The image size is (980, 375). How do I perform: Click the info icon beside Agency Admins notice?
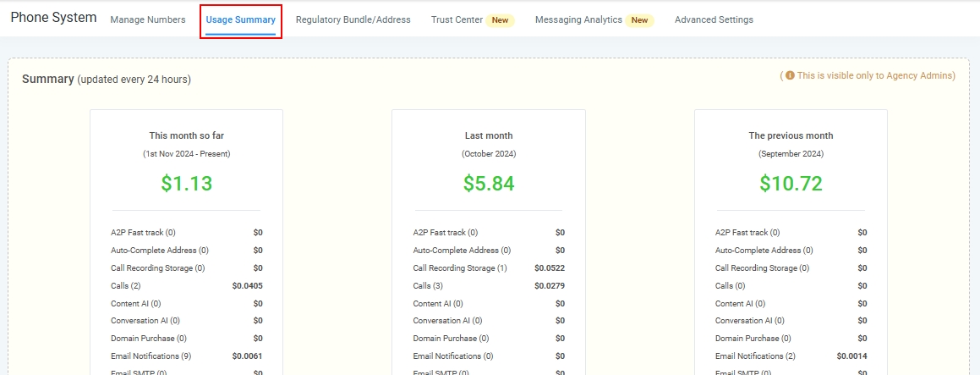click(790, 75)
